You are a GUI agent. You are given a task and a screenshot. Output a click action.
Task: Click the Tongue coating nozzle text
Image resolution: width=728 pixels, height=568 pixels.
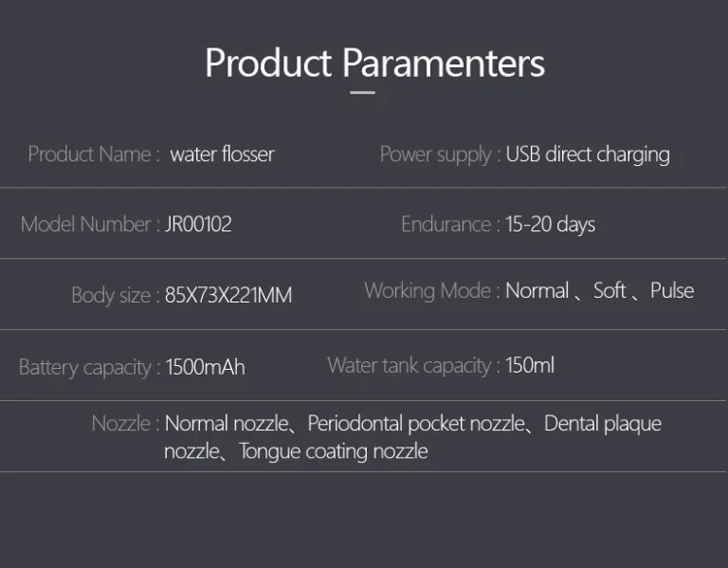click(333, 451)
